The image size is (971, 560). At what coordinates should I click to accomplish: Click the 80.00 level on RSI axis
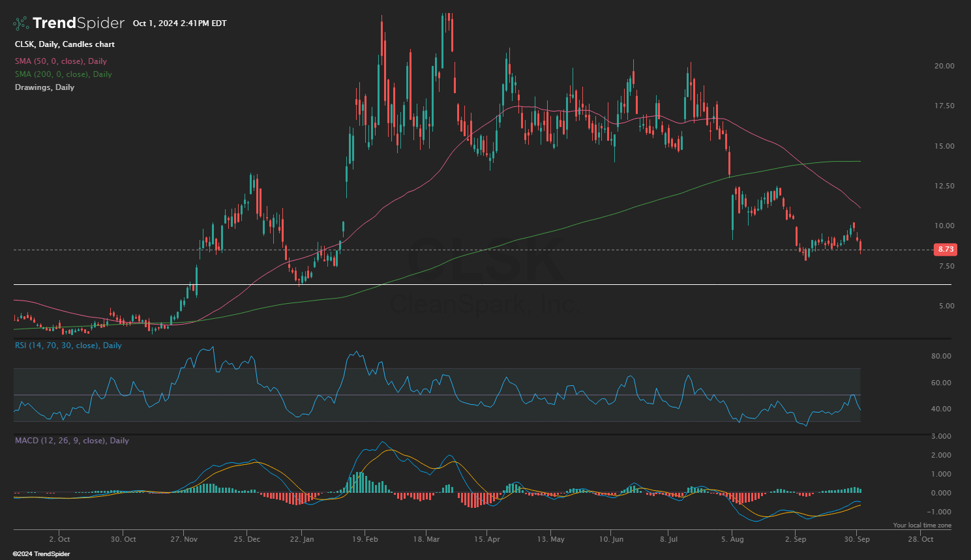tap(941, 357)
